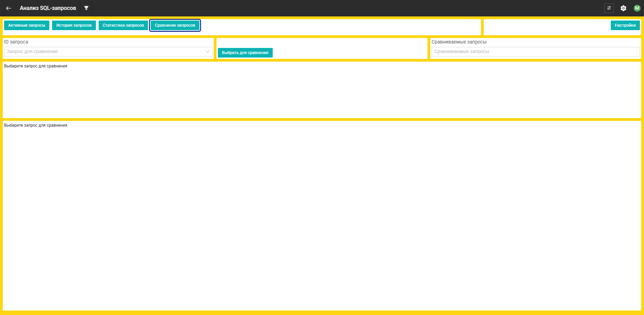Open the filter funnel icon
This screenshot has height=315, width=644.
pos(86,8)
